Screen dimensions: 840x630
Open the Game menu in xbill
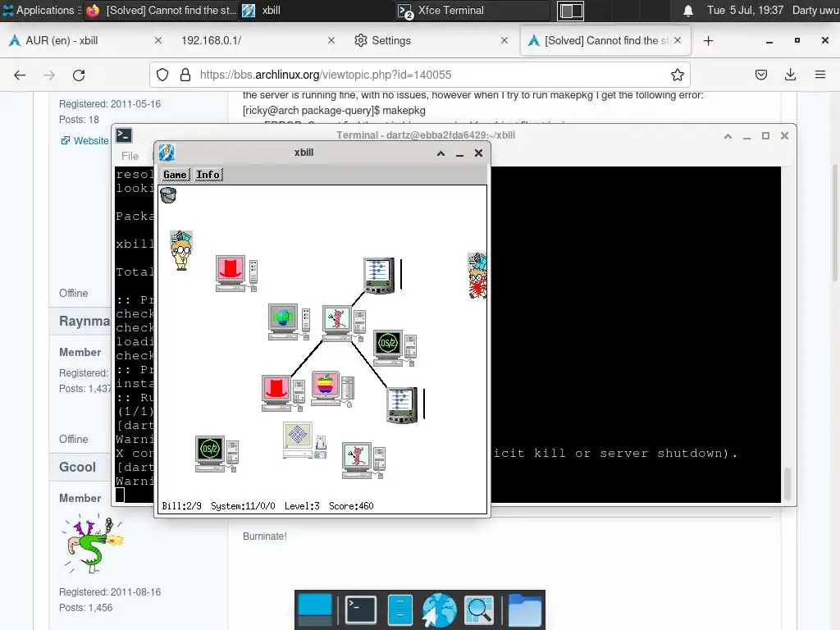176,175
